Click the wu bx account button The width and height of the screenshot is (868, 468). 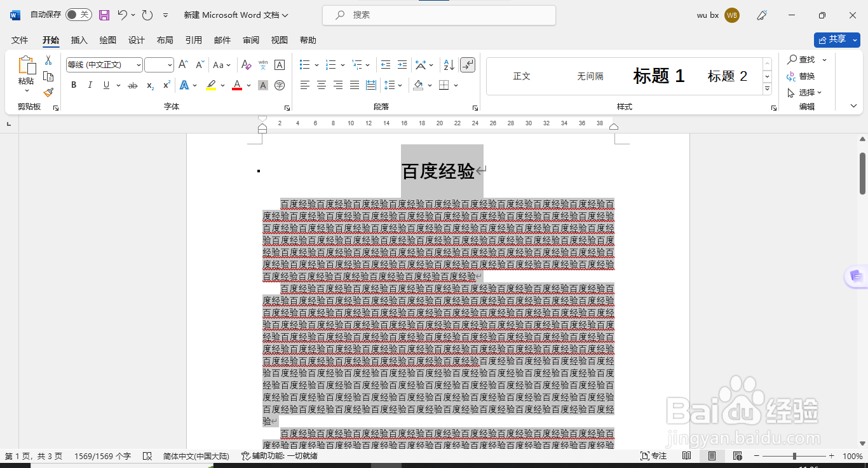[718, 15]
